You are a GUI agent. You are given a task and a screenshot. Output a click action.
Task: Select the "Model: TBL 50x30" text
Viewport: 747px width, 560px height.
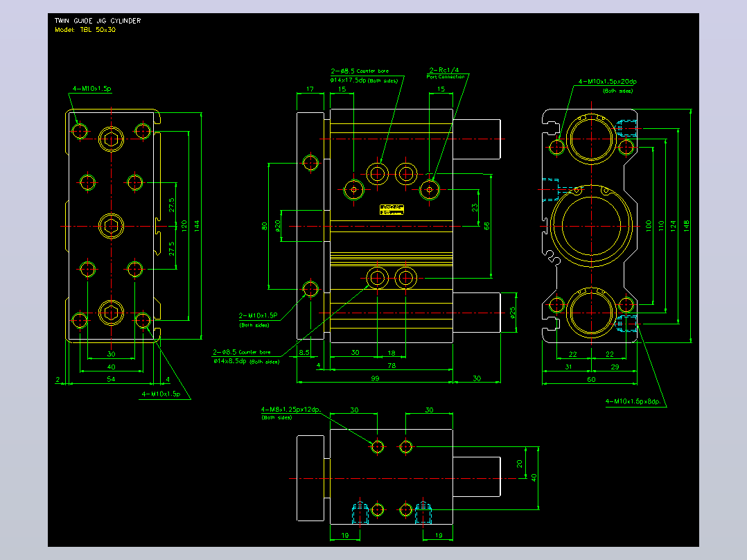85,30
